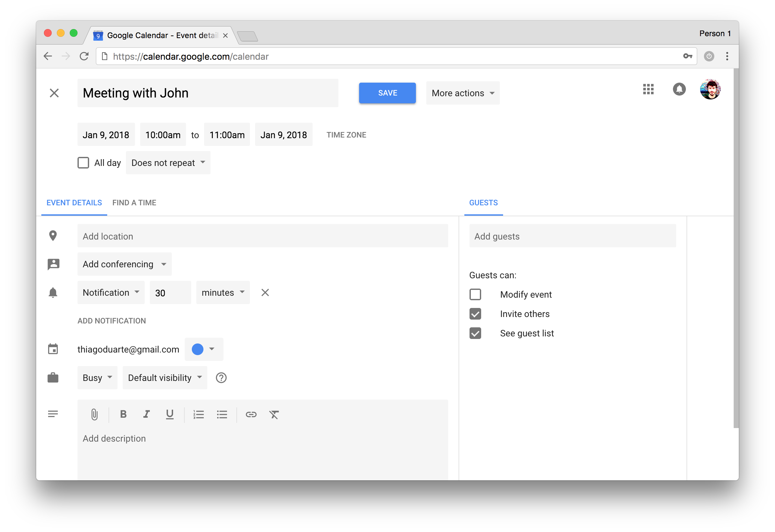Check the Modify event guest permission
775x532 pixels.
tap(475, 294)
